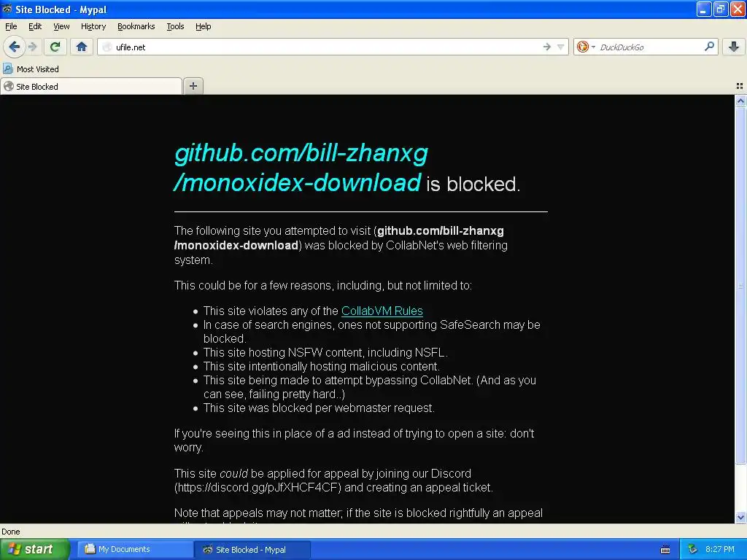
Task: Click the on-screen keyboard tray icon
Action: (x=665, y=550)
